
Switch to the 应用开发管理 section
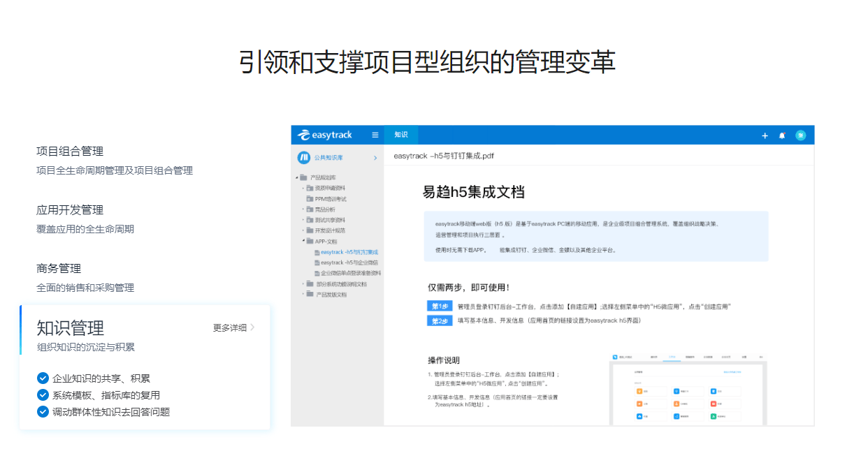pos(70,210)
